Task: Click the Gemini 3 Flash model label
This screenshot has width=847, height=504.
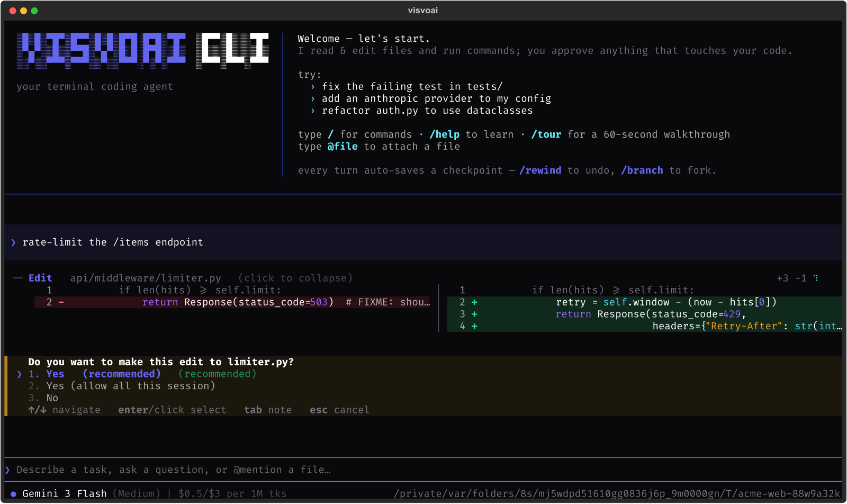Action: 64,494
